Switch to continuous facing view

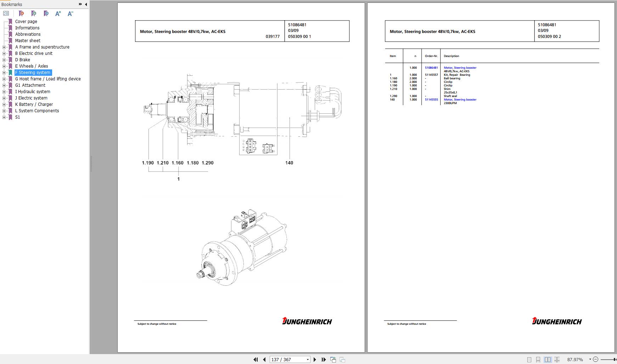pyautogui.click(x=557, y=359)
